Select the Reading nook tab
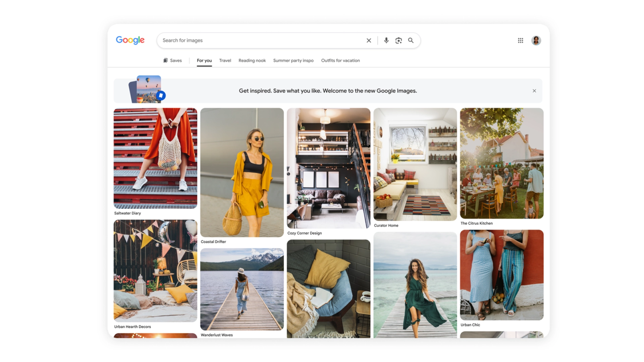The image size is (644, 362). [x=252, y=61]
